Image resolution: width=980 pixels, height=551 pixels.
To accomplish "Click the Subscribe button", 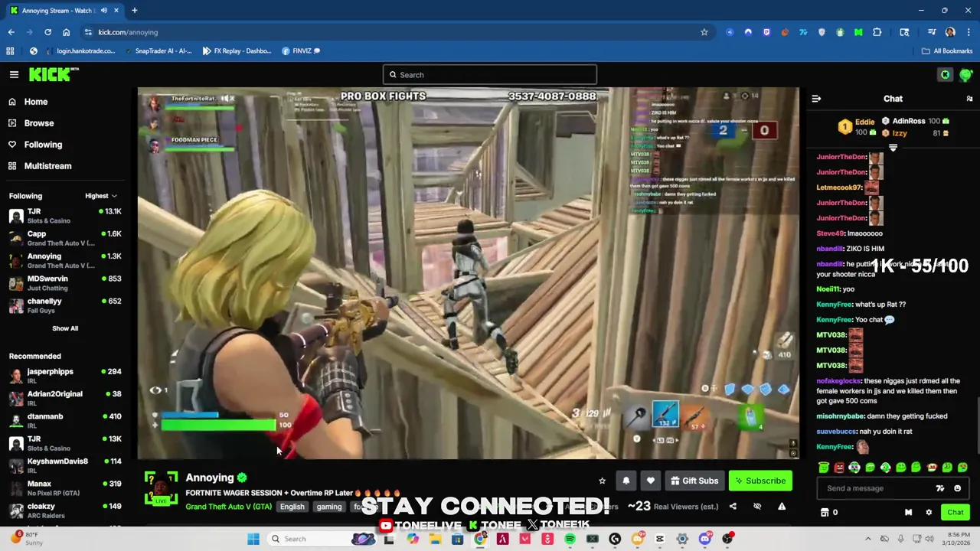I will [760, 481].
